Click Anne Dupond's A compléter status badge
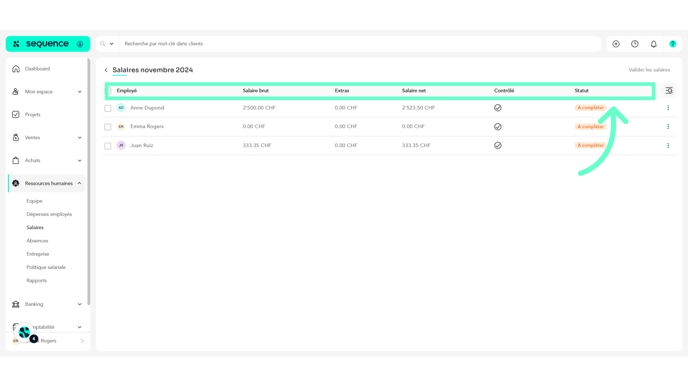 coord(591,108)
